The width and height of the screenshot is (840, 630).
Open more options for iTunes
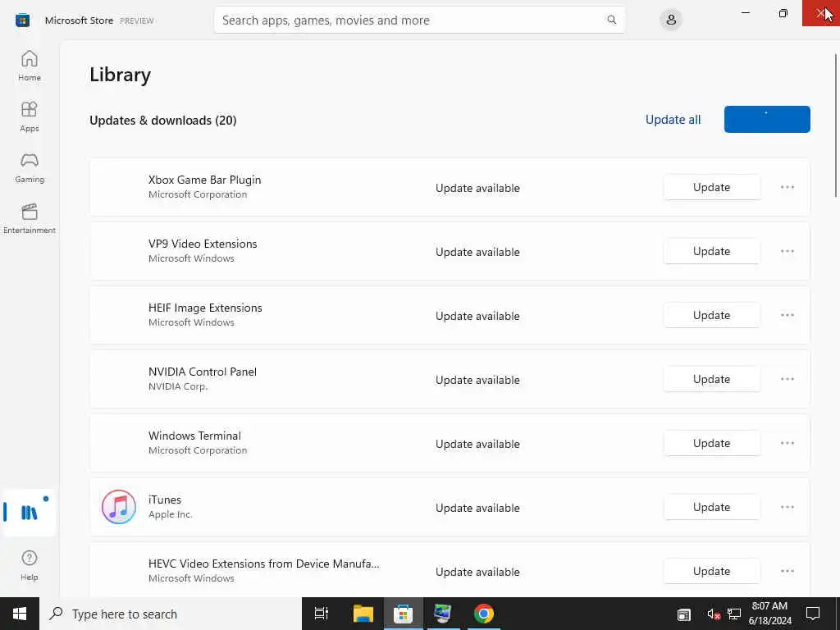pos(787,507)
